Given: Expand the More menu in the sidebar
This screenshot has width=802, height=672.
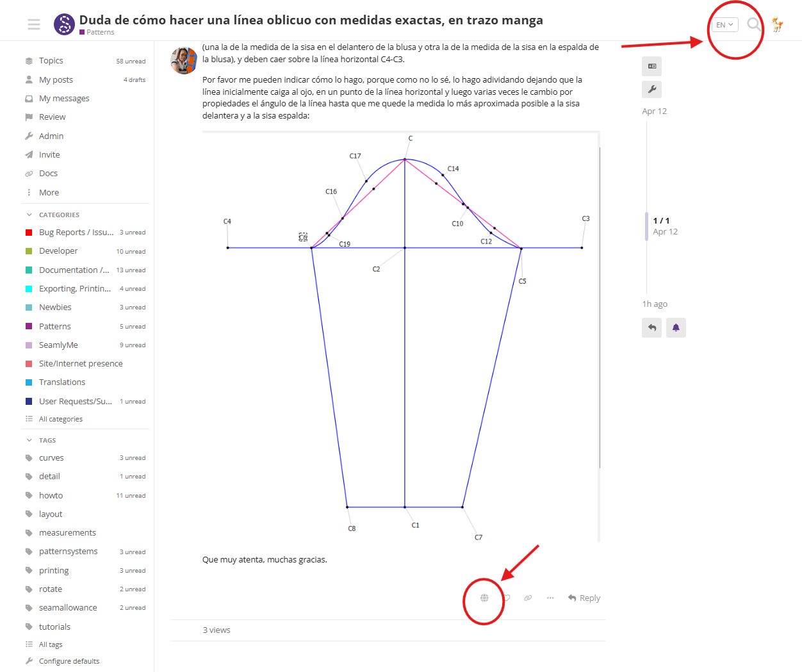Looking at the screenshot, I should [x=49, y=192].
